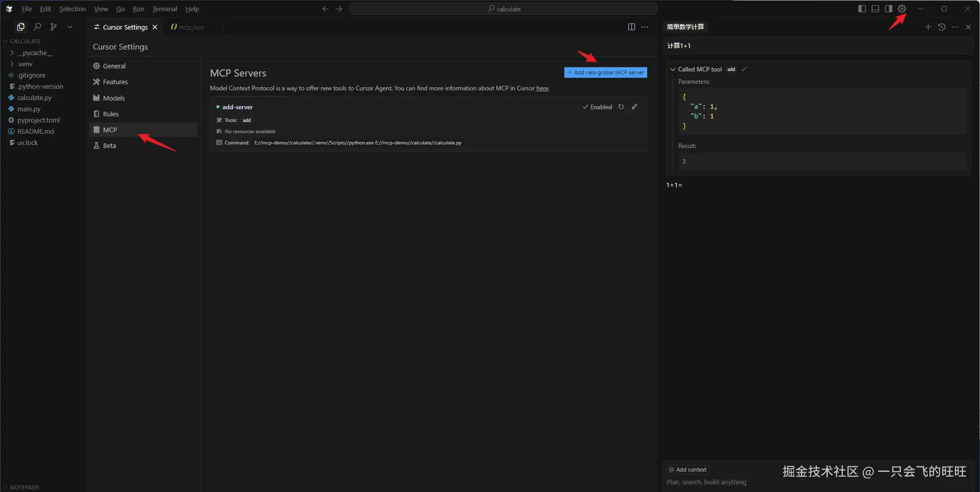Image resolution: width=980 pixels, height=492 pixels.
Task: Click the 'add' tool badge in chat
Action: coord(731,69)
